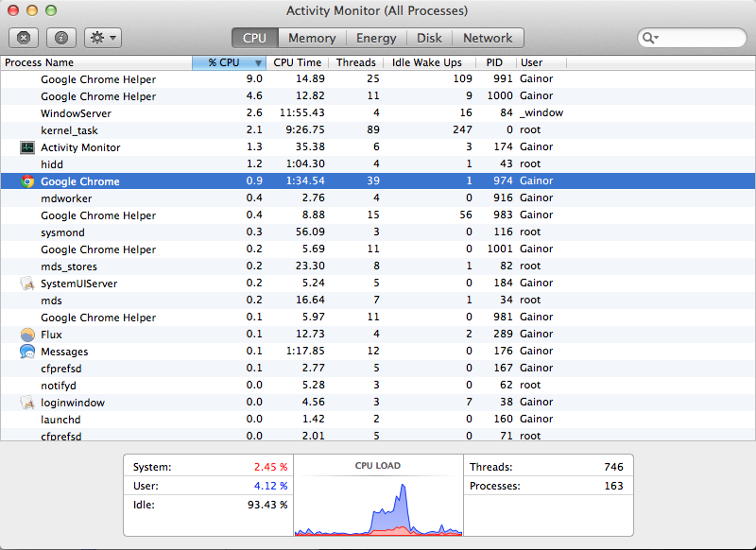Click CPU Time 11:55.43 for WindowServer

[301, 112]
